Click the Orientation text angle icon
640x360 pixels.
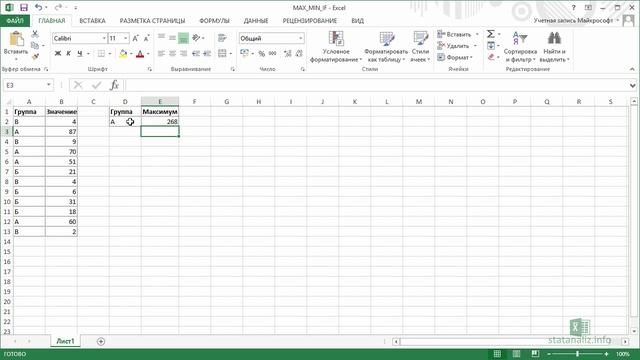[x=196, y=38]
